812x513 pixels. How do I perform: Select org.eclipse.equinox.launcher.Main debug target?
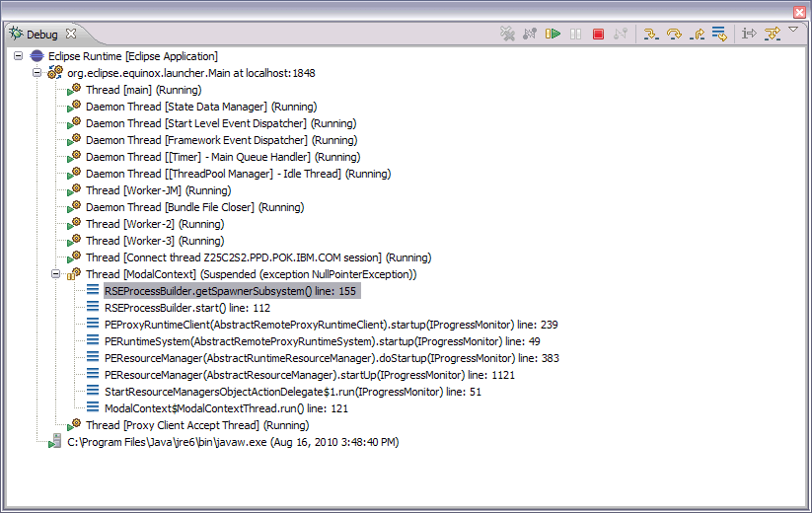191,73
